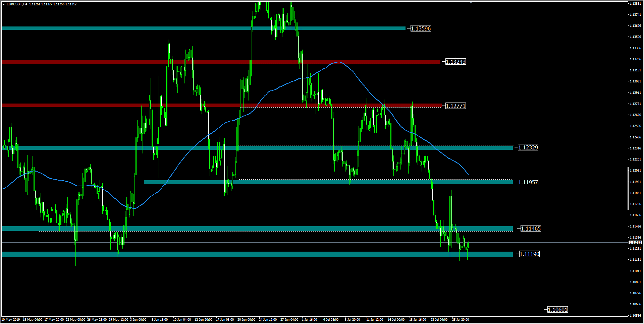Select the 1.10601 target price label
This screenshot has width=644, height=324.
(x=557, y=310)
